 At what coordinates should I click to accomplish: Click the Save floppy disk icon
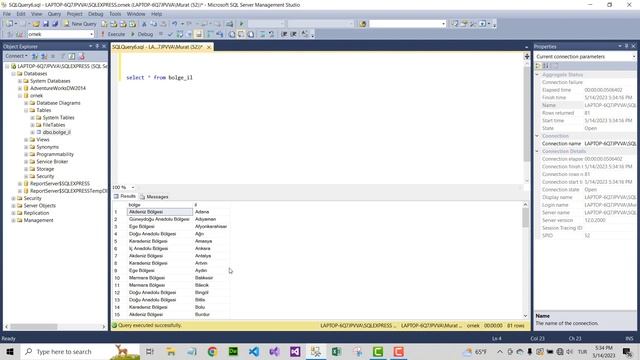pos(46,24)
